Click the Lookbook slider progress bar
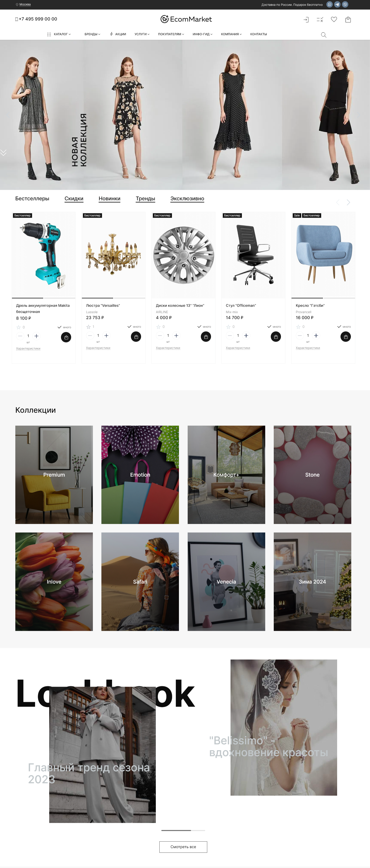This screenshot has height=868, width=370. coord(183,830)
